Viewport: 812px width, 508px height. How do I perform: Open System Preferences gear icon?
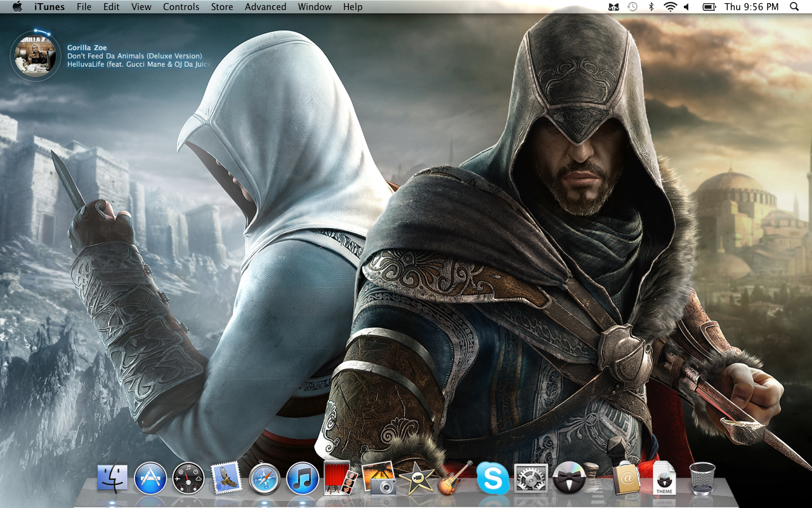(530, 478)
